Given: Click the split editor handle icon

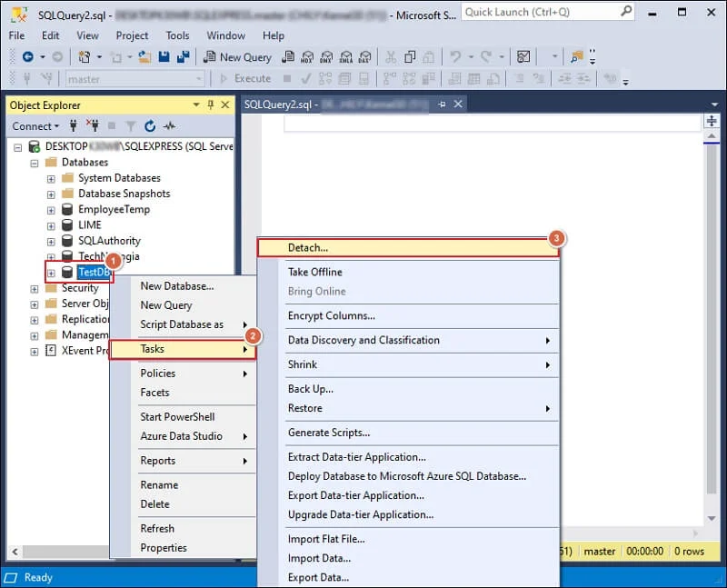Looking at the screenshot, I should click(712, 121).
